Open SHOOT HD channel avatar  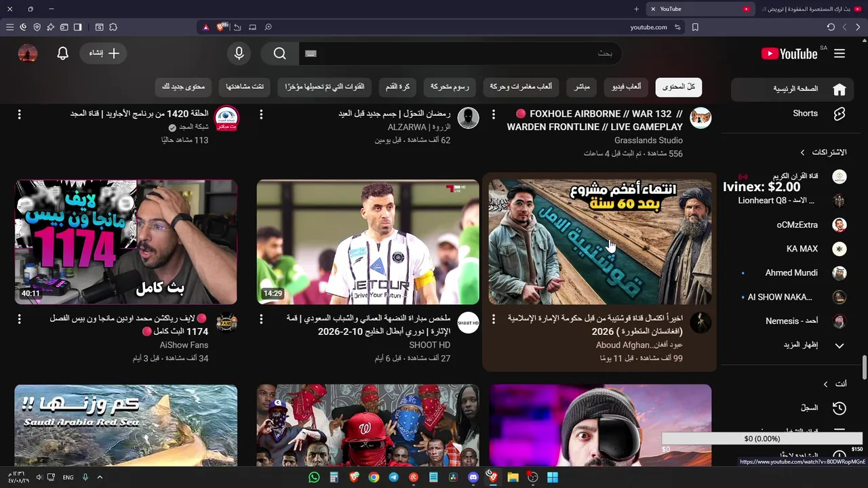tap(468, 323)
